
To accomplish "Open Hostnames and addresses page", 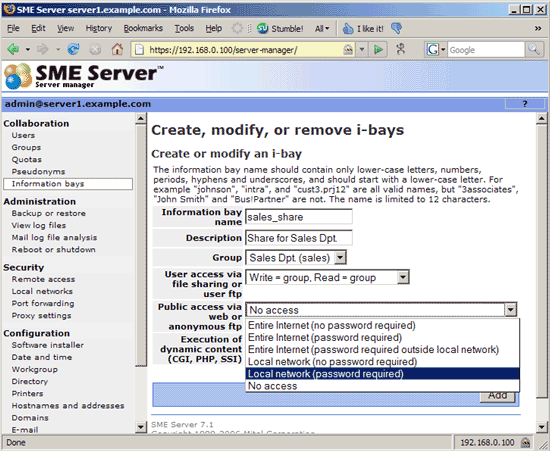I will (x=68, y=406).
